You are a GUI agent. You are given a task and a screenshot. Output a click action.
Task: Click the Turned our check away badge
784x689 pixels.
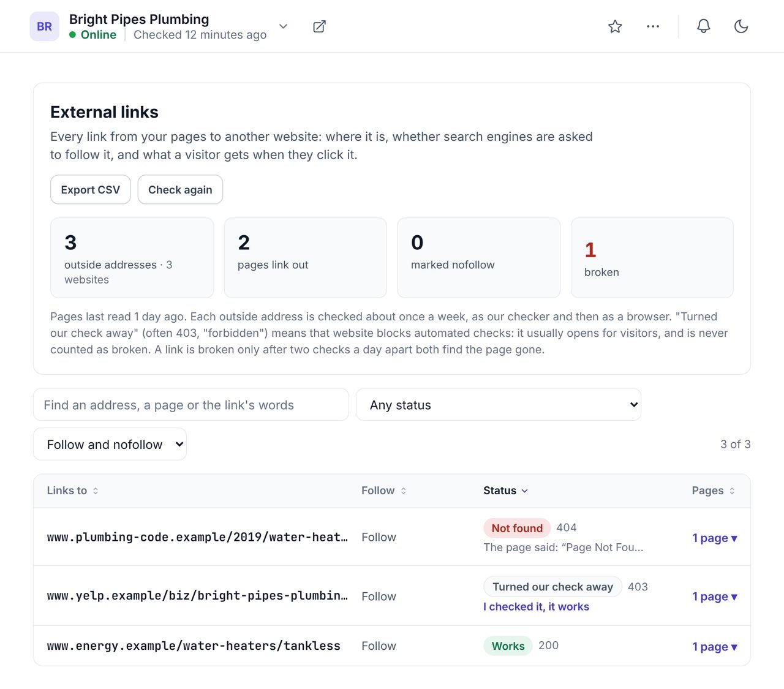coord(552,587)
